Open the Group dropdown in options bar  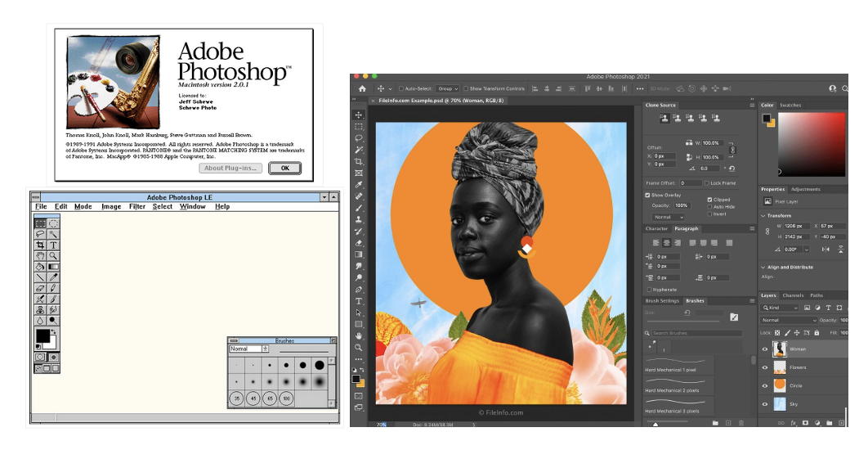click(x=447, y=88)
